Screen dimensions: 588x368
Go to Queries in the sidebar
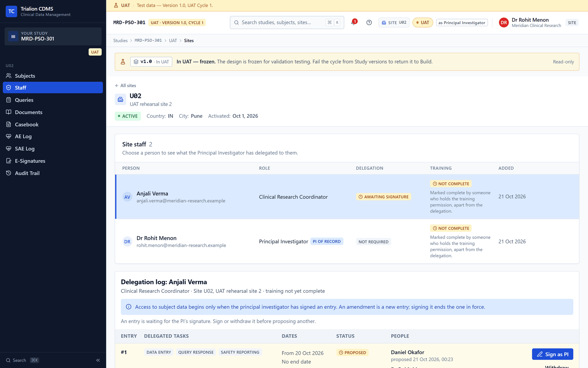(53, 100)
